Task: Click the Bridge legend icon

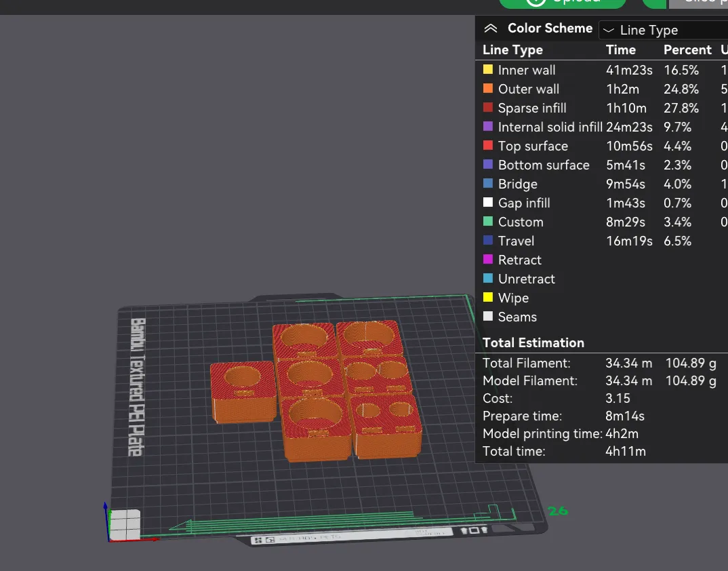Action: pyautogui.click(x=487, y=184)
